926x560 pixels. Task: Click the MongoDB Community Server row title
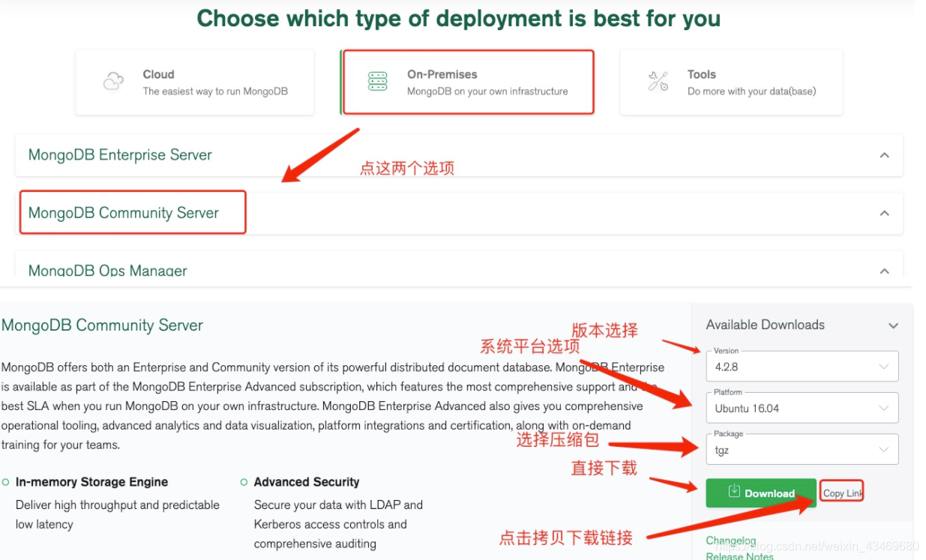point(124,213)
